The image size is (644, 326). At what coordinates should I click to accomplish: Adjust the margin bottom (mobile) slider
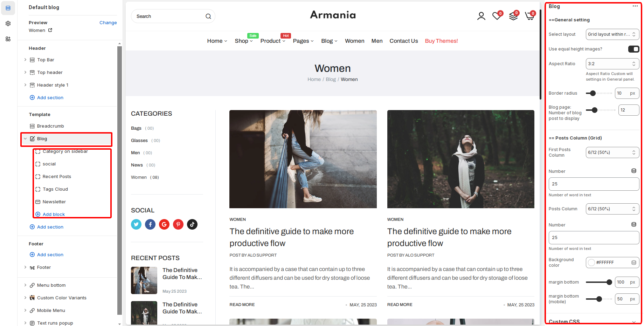[x=599, y=299]
